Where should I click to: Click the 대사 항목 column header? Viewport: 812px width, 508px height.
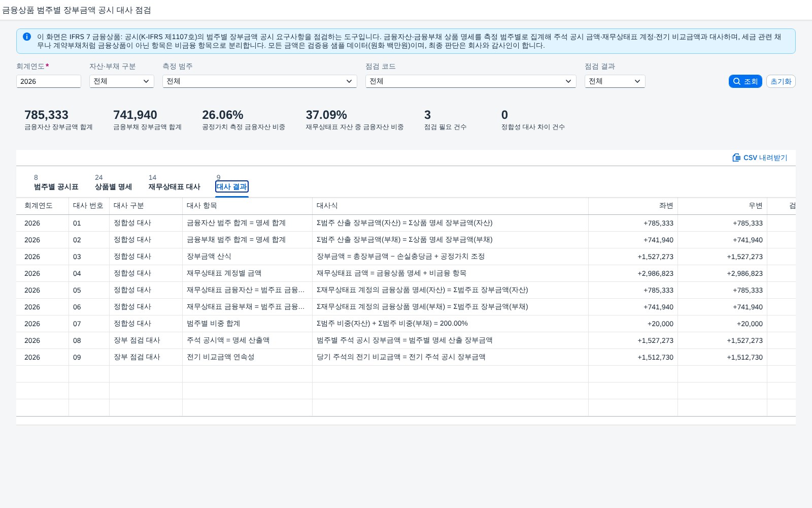click(247, 206)
